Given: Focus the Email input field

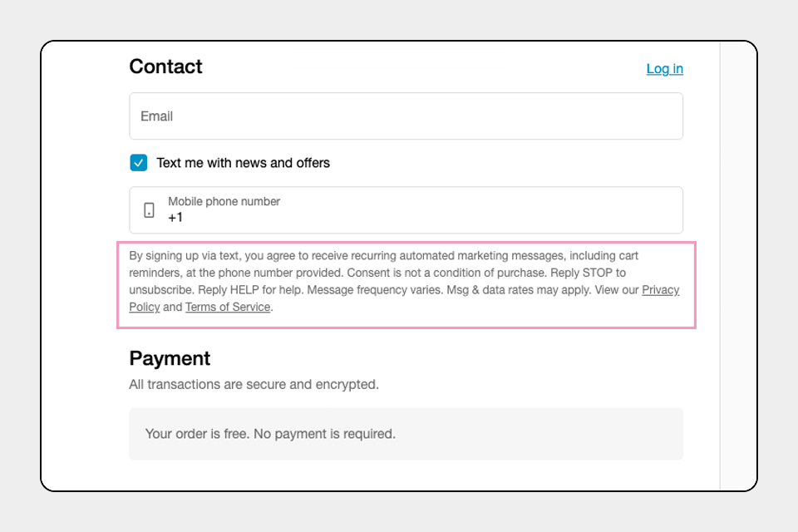Looking at the screenshot, I should coord(406,116).
